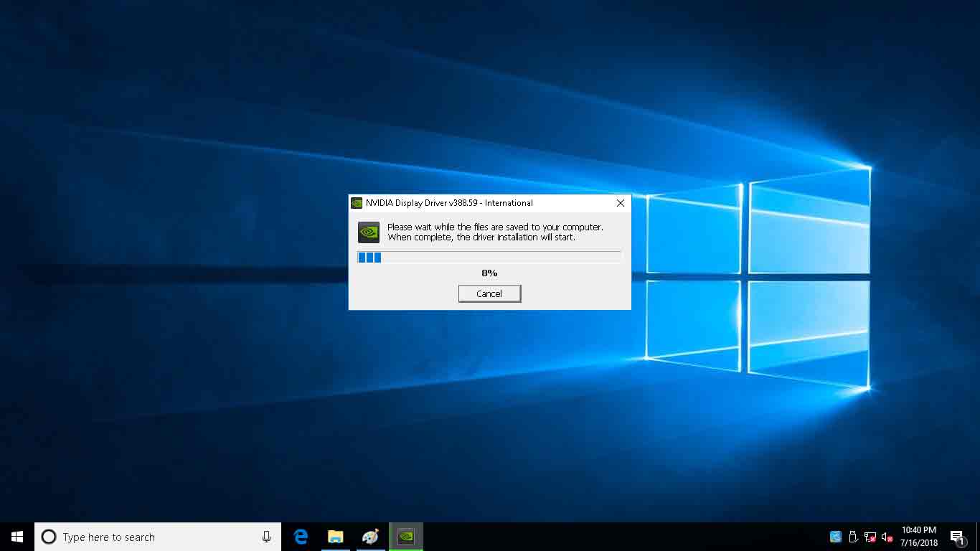Click the Cancel button in NVIDIA dialog
Viewport: 980px width, 551px height.
(x=489, y=293)
